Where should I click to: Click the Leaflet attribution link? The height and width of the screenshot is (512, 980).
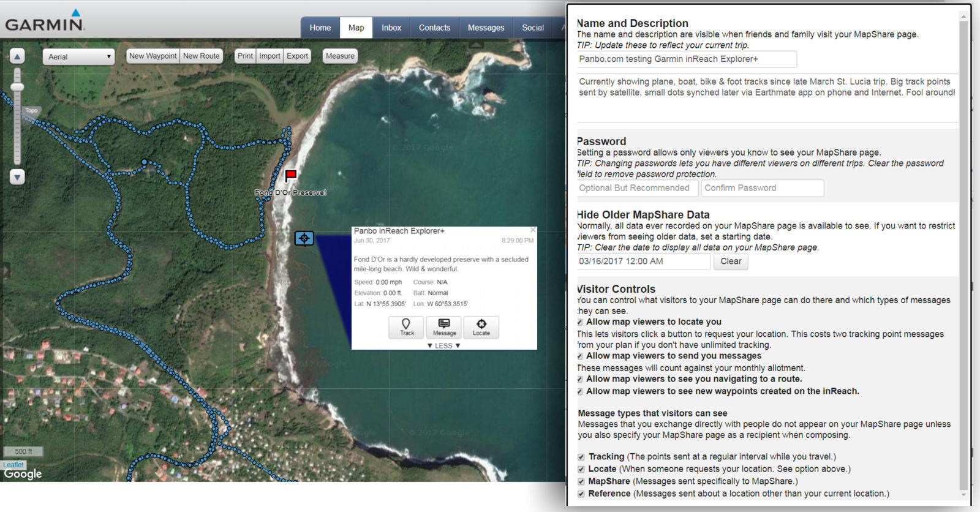[13, 465]
